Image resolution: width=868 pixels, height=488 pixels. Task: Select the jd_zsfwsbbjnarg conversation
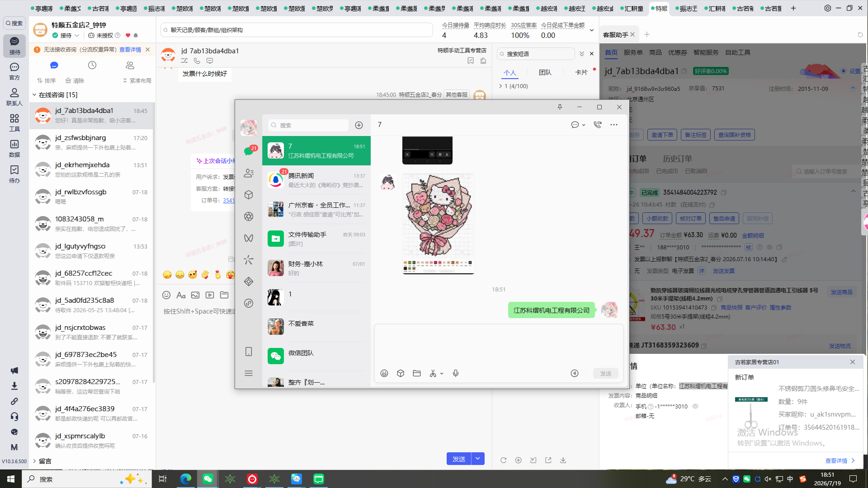coord(92,143)
